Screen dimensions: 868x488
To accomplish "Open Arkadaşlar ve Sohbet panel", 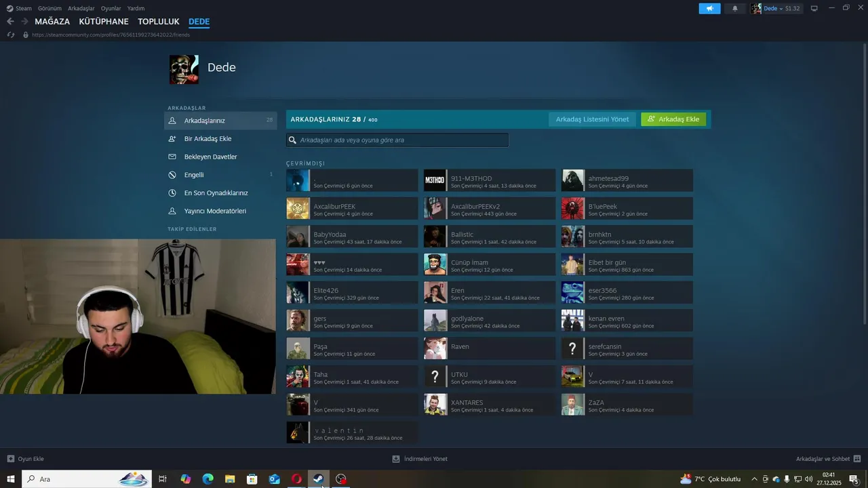I will 828,459.
